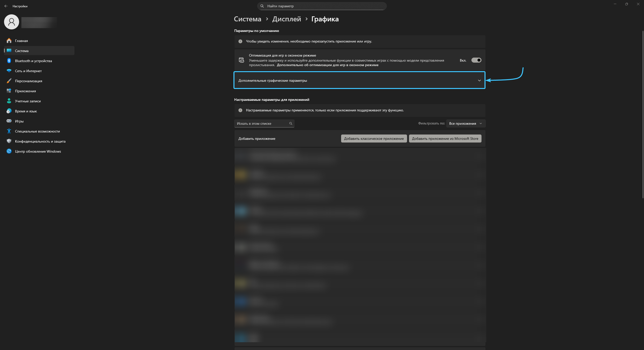644x350 pixels.
Task: Click the back arrow in the title bar
Action: coord(6,6)
